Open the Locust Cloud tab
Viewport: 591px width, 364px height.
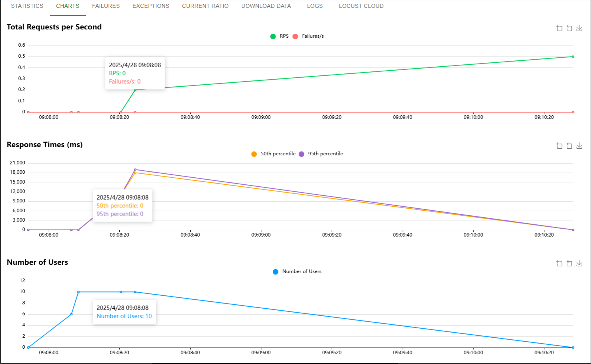pos(361,6)
